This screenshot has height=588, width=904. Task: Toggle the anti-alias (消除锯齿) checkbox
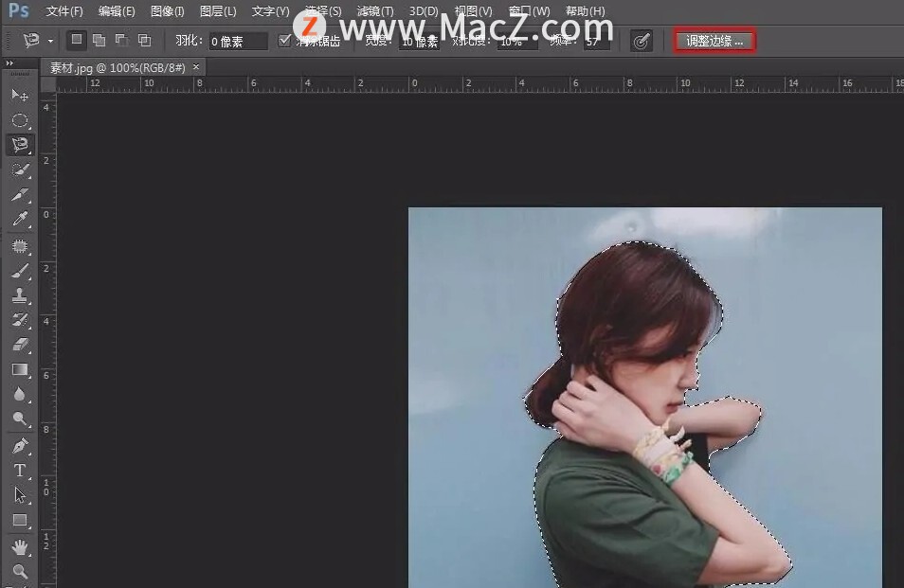pos(285,41)
